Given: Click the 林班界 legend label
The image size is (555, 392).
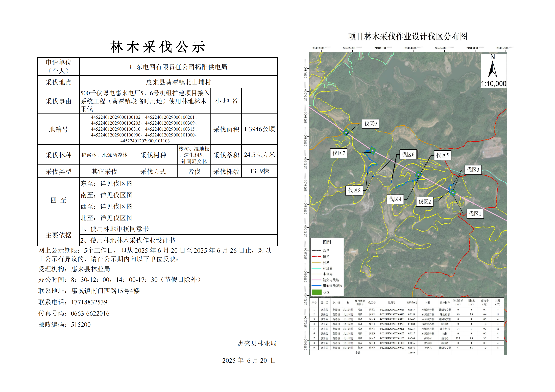Looking at the screenshot, I should point(328,269).
